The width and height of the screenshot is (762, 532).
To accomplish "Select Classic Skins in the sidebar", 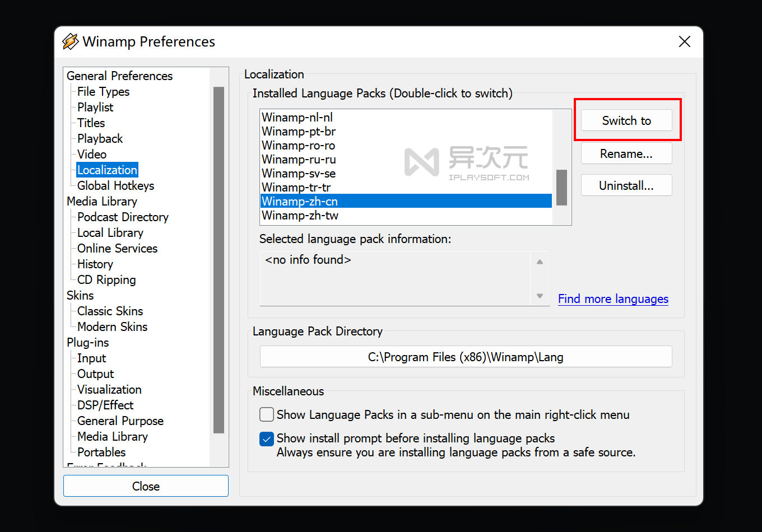I will tap(110, 311).
